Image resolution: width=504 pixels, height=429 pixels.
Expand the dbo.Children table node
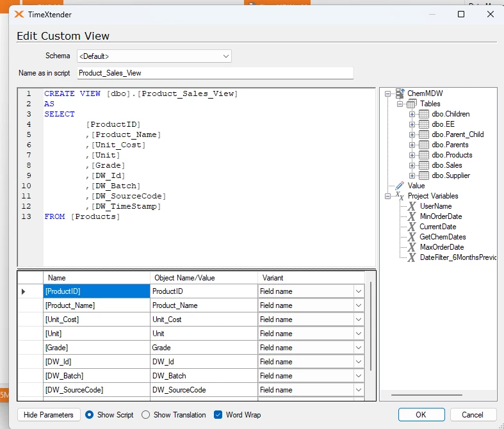(x=412, y=114)
